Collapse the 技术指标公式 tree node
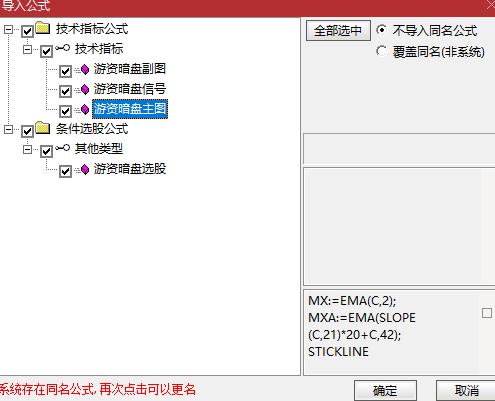Image resolution: width=495 pixels, height=401 pixels. coord(8,30)
